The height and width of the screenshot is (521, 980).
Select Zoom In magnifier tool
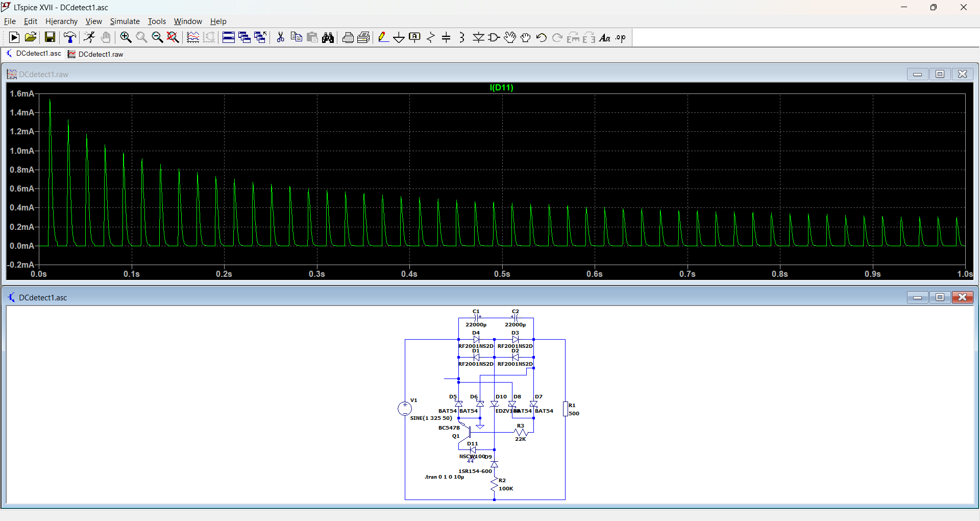click(x=126, y=37)
